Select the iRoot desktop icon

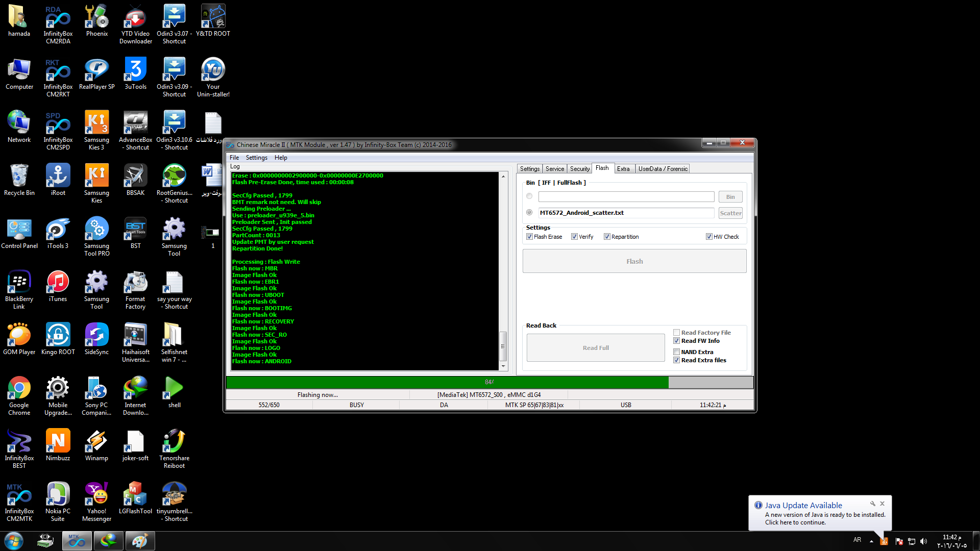tap(58, 180)
